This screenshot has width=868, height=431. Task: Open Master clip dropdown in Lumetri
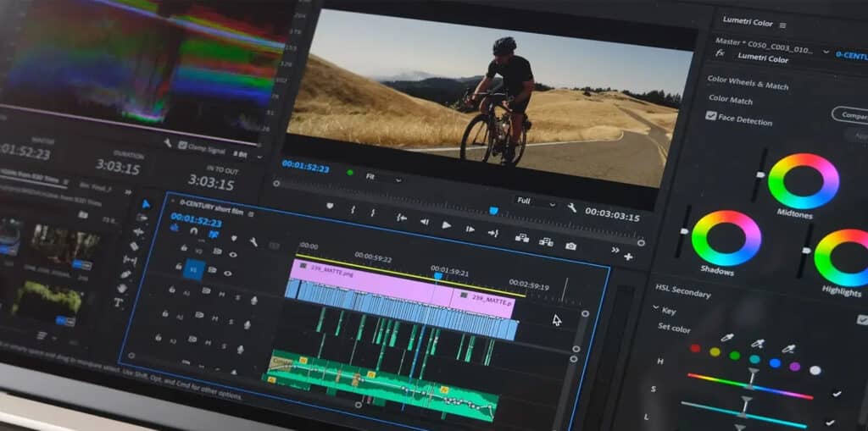click(x=826, y=52)
